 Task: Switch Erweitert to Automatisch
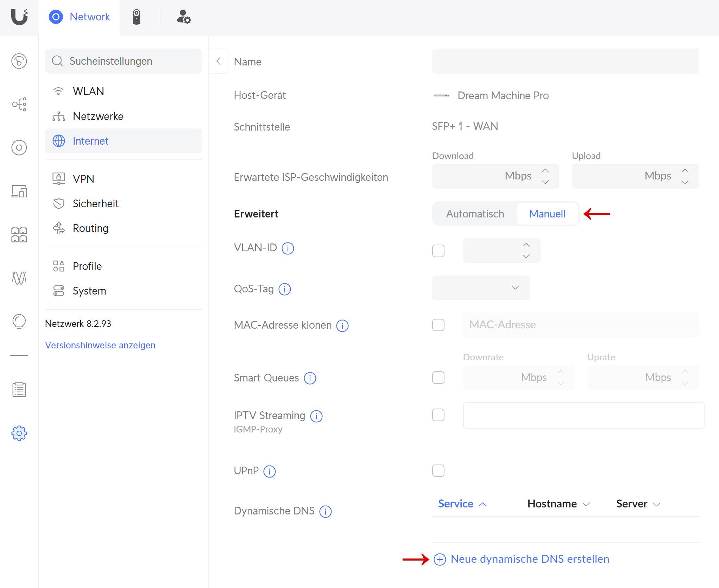tap(475, 214)
